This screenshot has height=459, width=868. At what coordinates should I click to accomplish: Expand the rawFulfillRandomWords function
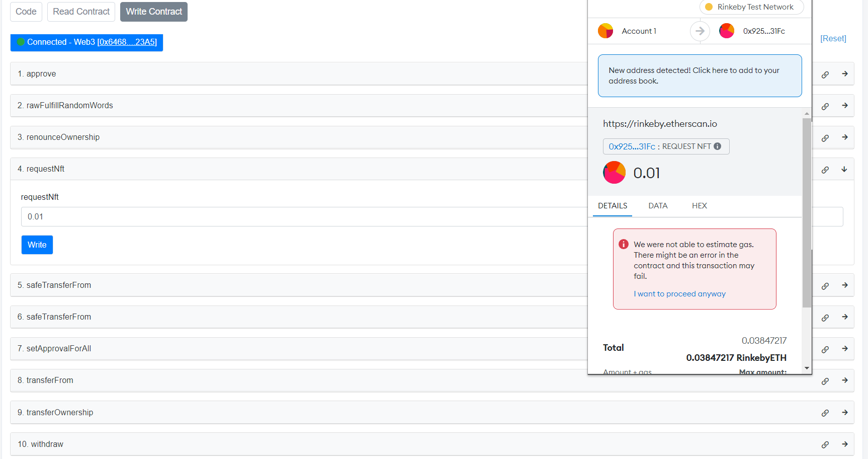tap(845, 105)
